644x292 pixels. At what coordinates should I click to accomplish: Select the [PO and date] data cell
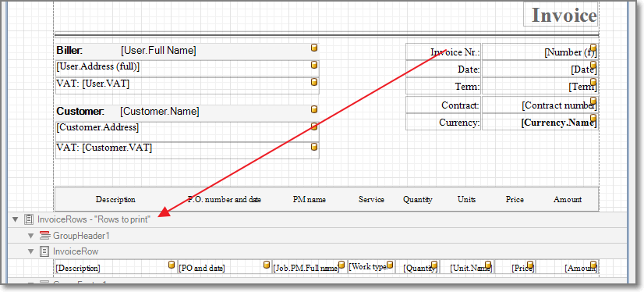click(225, 267)
